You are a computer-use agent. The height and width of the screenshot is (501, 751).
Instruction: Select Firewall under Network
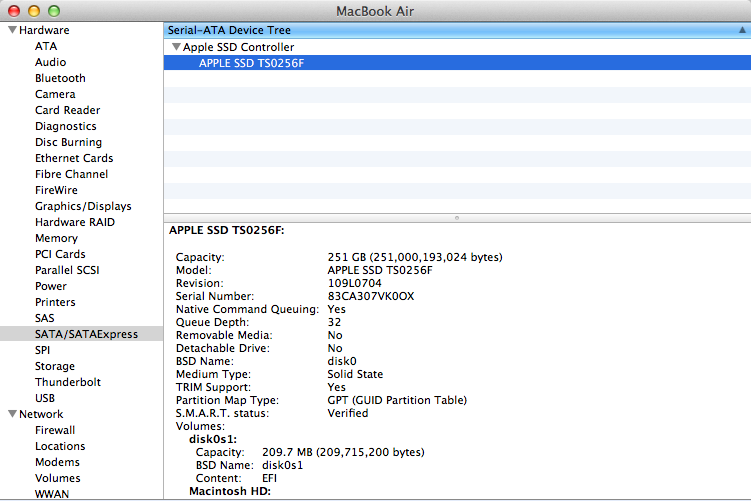pyautogui.click(x=55, y=430)
